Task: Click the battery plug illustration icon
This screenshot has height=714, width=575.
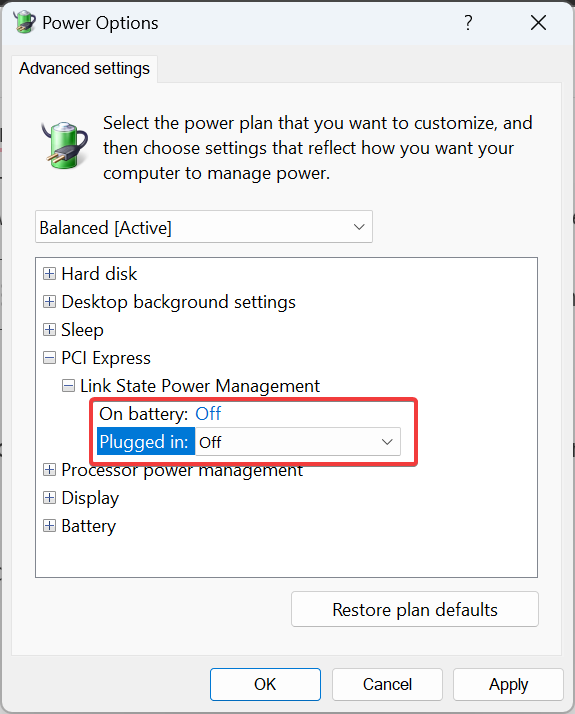Action: coord(65,145)
